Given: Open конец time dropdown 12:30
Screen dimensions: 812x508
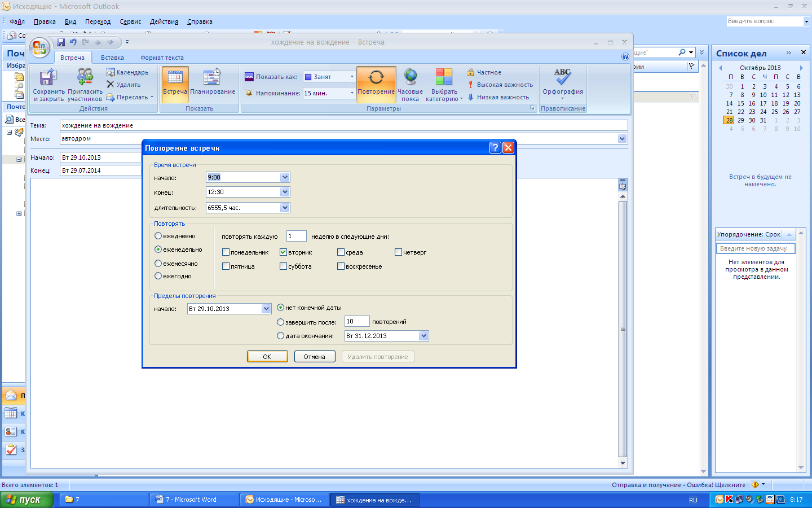Looking at the screenshot, I should pos(285,192).
